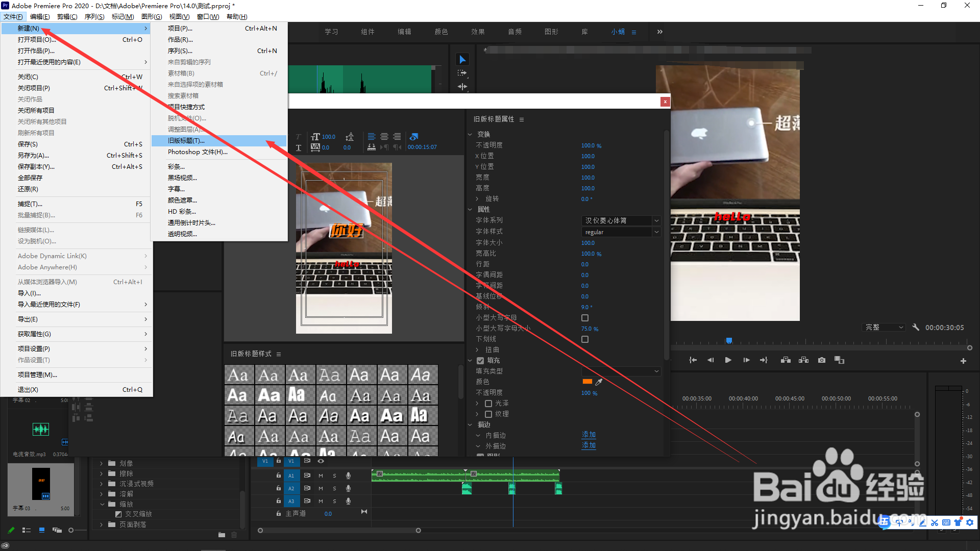This screenshot has width=980, height=551.
Task: Open the Comparison View button
Action: (x=839, y=360)
